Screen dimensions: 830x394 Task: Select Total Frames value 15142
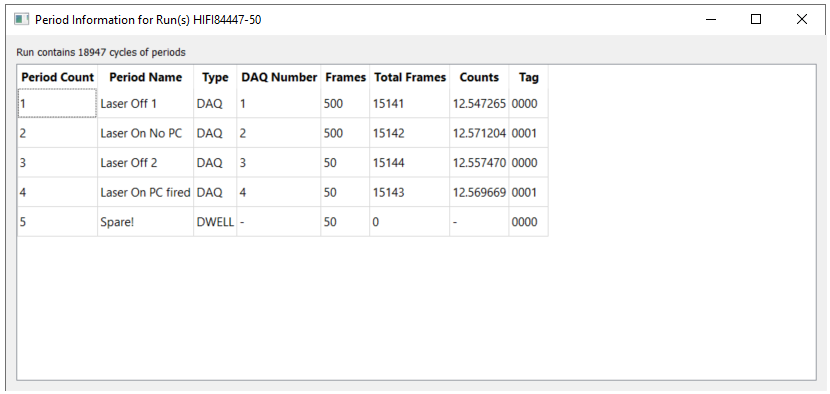(410, 133)
